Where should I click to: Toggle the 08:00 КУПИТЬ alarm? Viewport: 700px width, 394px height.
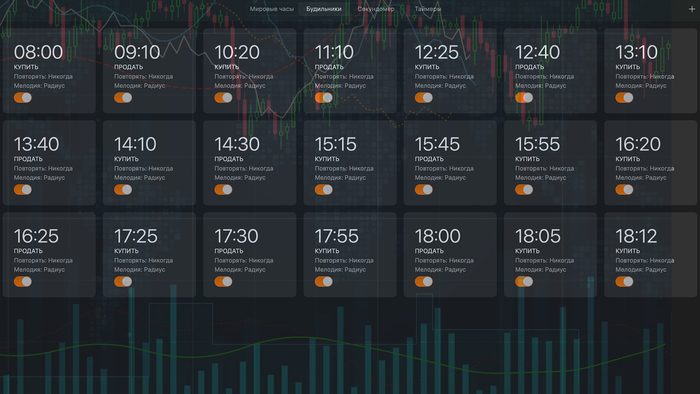[x=23, y=98]
